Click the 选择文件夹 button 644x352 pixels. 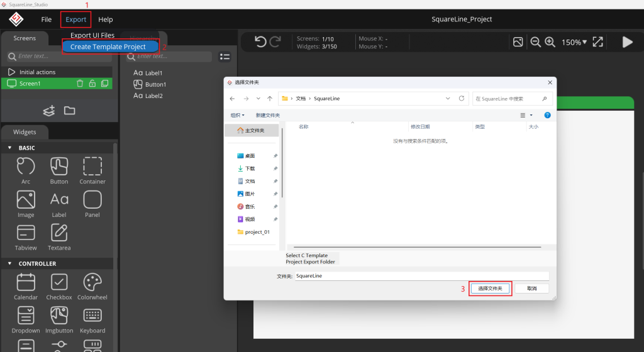(x=490, y=289)
